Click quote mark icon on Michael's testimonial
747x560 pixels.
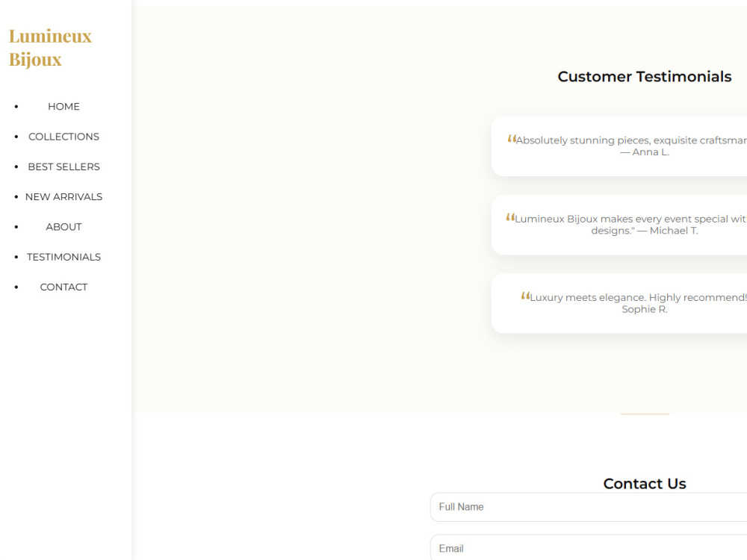[510, 217]
